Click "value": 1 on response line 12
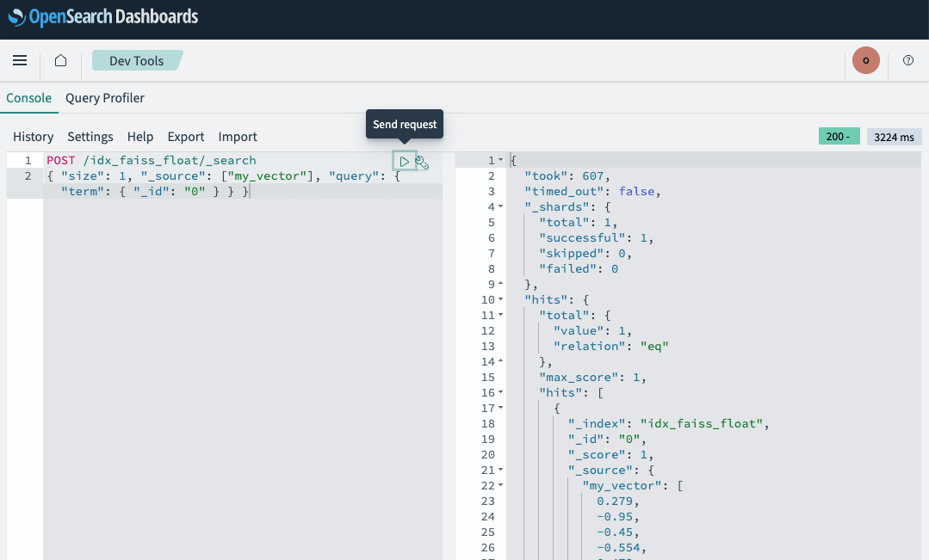The width and height of the screenshot is (929, 560). [x=592, y=331]
